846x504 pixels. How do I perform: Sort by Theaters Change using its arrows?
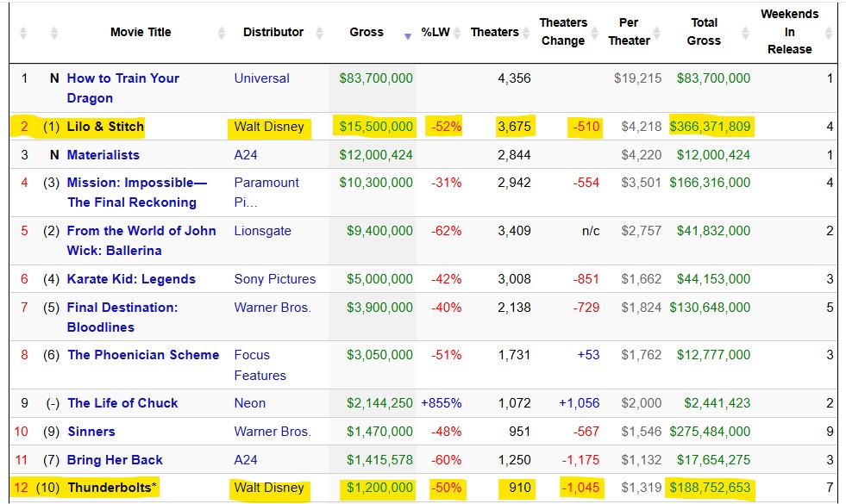[x=594, y=33]
